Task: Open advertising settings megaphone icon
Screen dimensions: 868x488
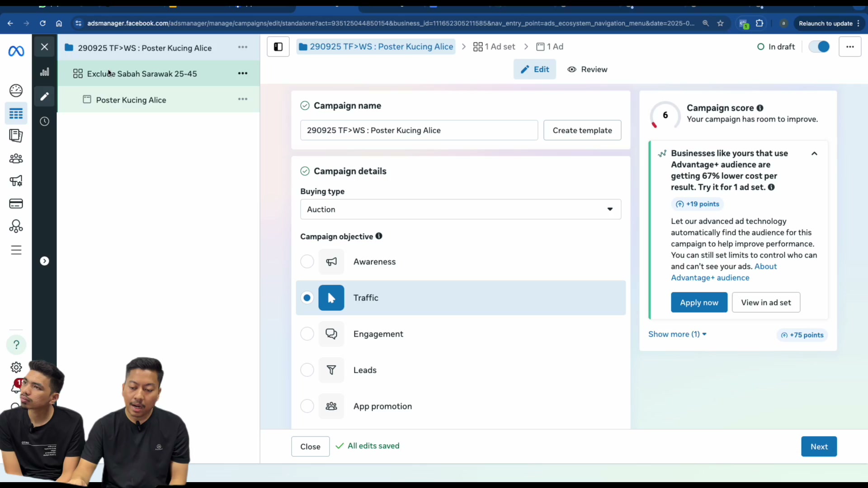Action: 16,181
